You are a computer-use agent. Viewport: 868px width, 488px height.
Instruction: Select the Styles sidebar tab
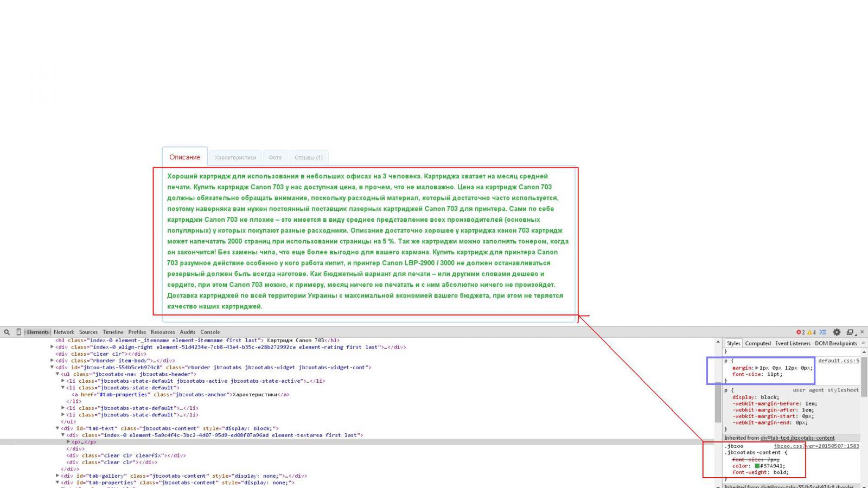click(733, 343)
